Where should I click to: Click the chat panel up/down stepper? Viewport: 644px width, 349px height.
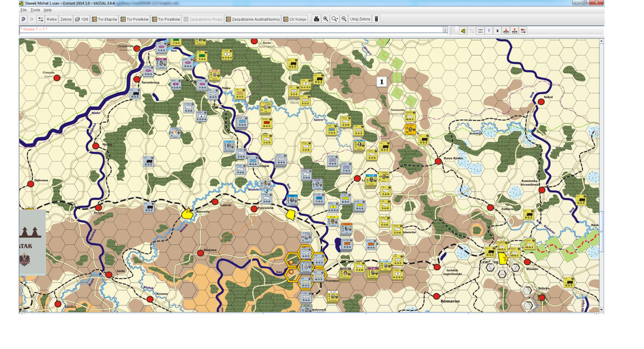point(445,30)
